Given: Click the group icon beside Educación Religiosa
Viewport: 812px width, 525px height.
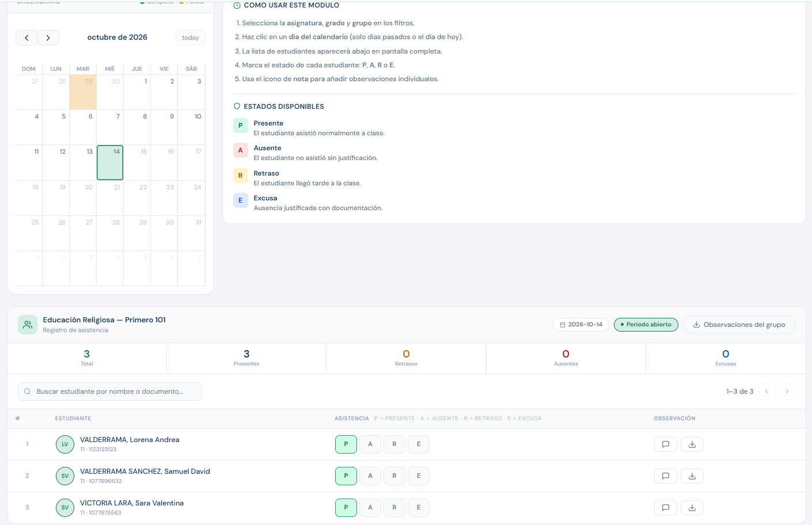Looking at the screenshot, I should pyautogui.click(x=28, y=325).
